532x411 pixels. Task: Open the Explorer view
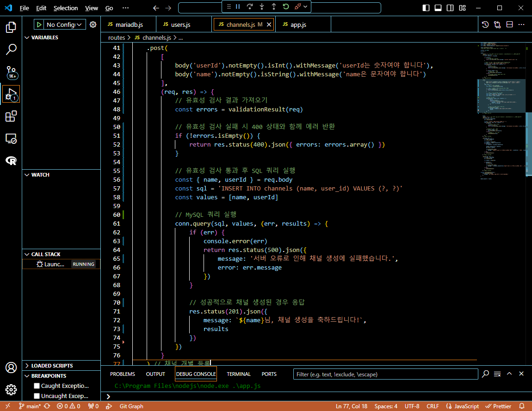pyautogui.click(x=11, y=27)
